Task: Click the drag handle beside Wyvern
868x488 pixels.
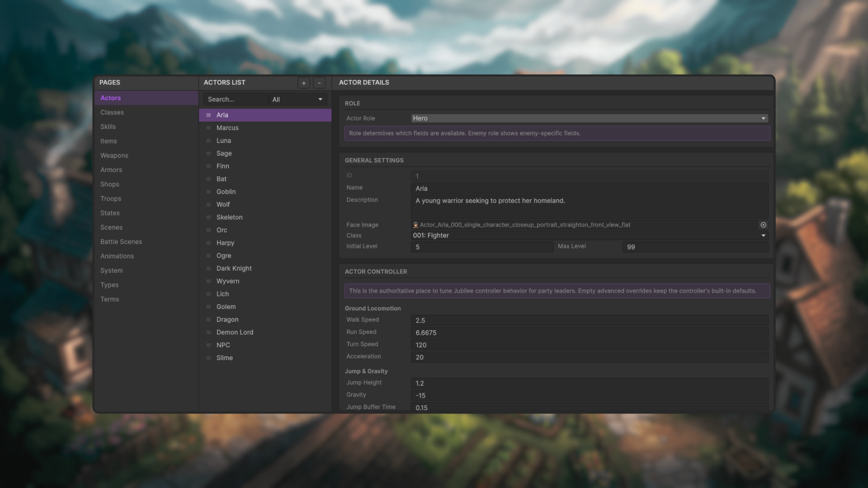Action: point(208,281)
